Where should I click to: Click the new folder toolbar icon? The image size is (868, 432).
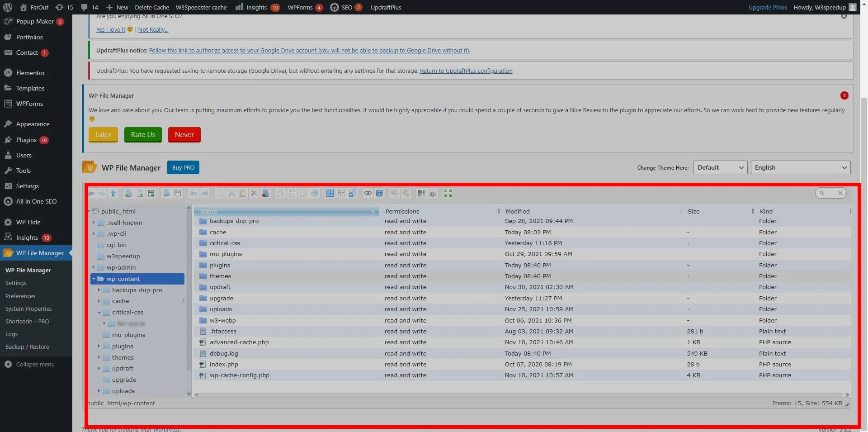pos(128,194)
